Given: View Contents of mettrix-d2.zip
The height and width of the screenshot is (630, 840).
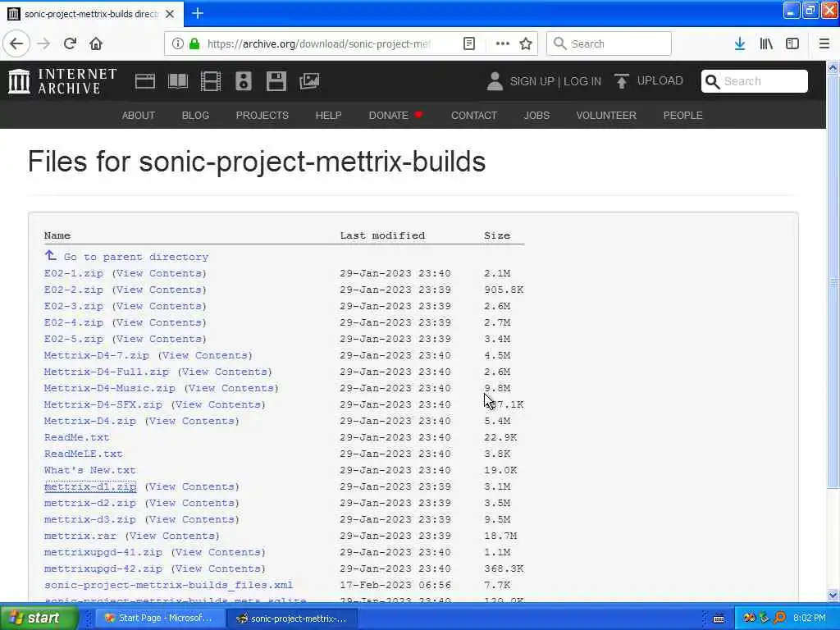Looking at the screenshot, I should point(192,503).
